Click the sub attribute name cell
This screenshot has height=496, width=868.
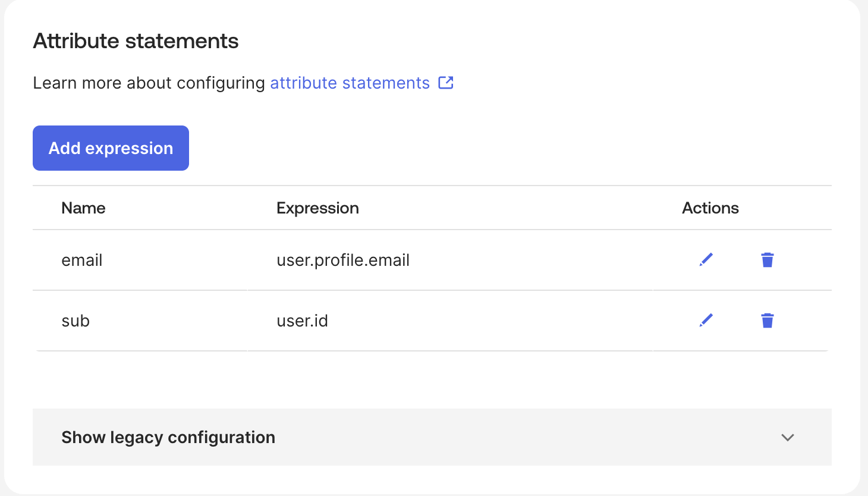pyautogui.click(x=75, y=320)
